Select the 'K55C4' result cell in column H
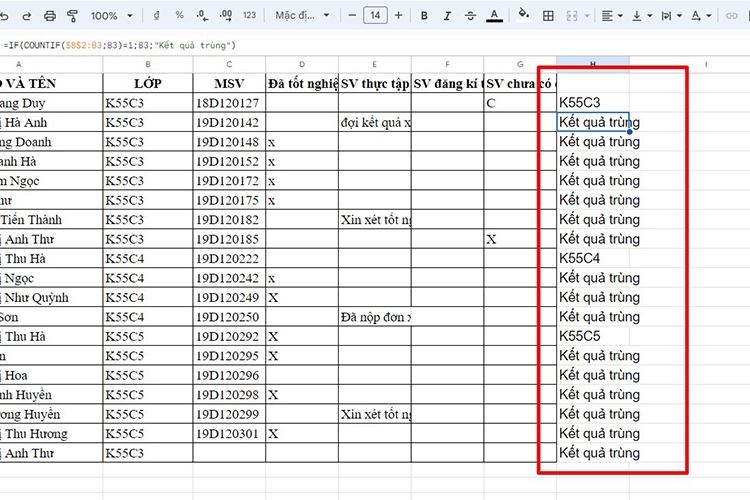The image size is (750, 500). tap(593, 258)
